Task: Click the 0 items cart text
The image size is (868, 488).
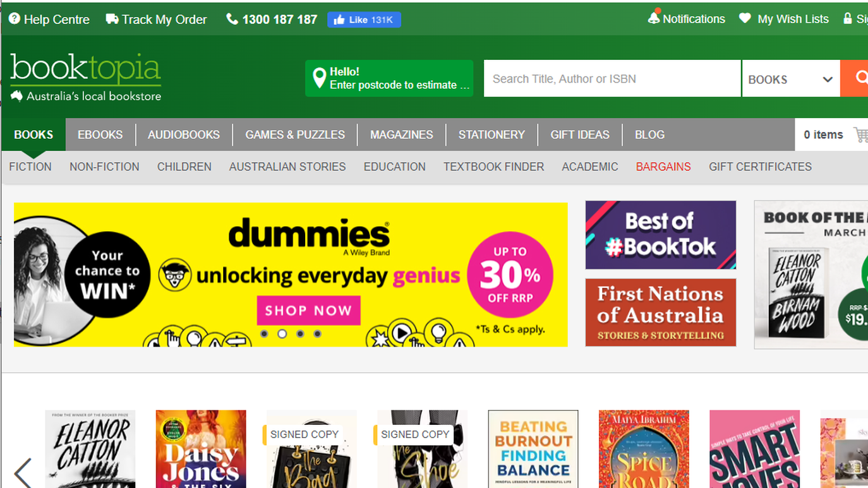Action: point(823,134)
